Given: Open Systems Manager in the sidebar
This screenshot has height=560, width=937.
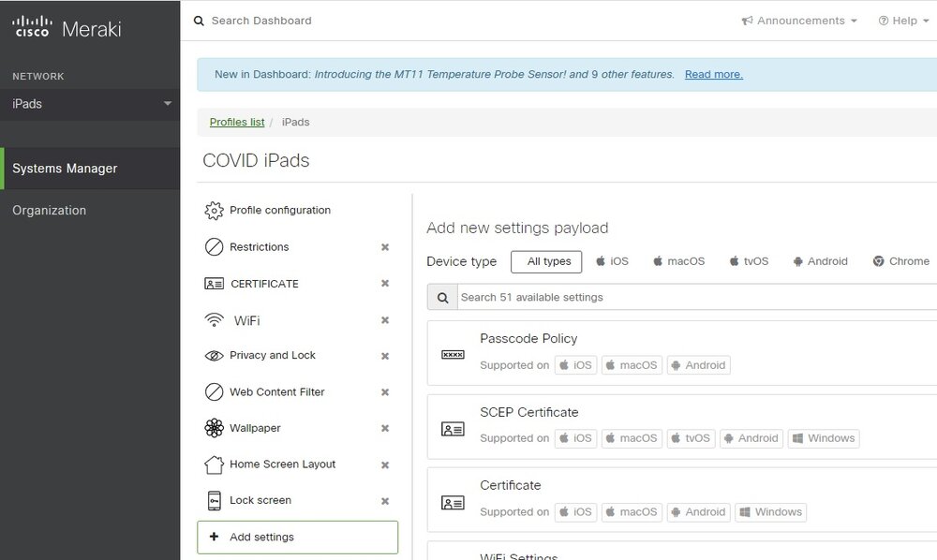Looking at the screenshot, I should (90, 169).
